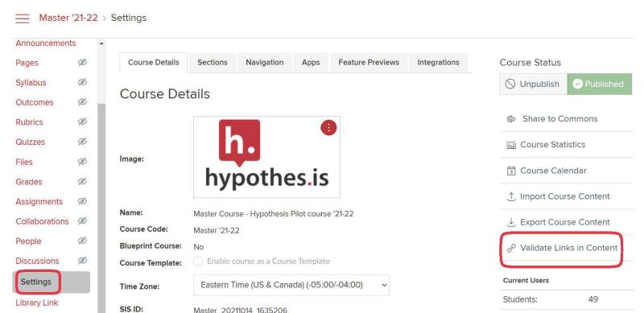Open Files in course navigation

pos(24,162)
